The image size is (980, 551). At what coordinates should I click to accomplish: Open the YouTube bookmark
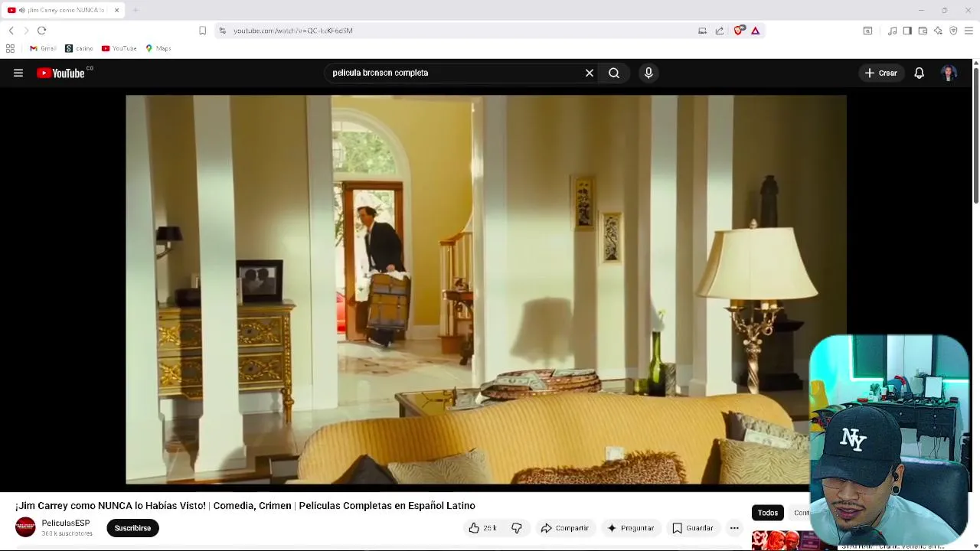click(x=119, y=48)
